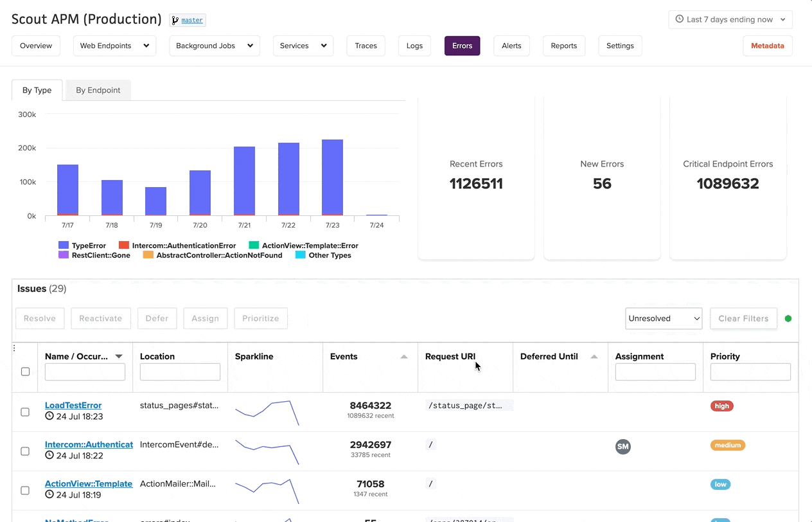Click the Clear Filters button

pyautogui.click(x=743, y=318)
